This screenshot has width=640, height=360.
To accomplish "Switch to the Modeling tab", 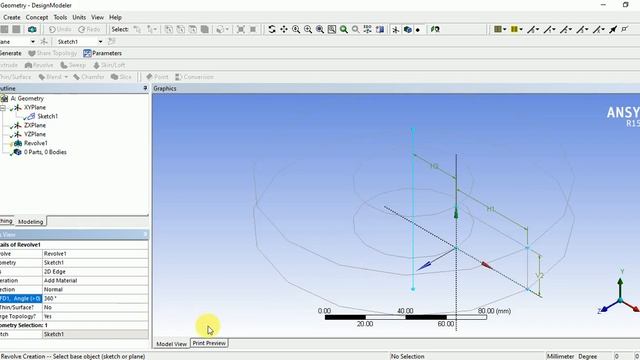I will pos(31,222).
